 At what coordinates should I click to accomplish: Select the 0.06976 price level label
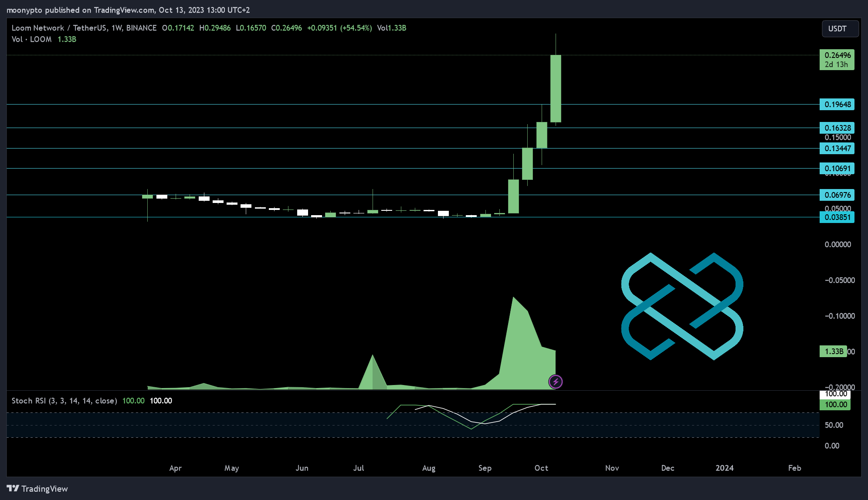pos(837,195)
